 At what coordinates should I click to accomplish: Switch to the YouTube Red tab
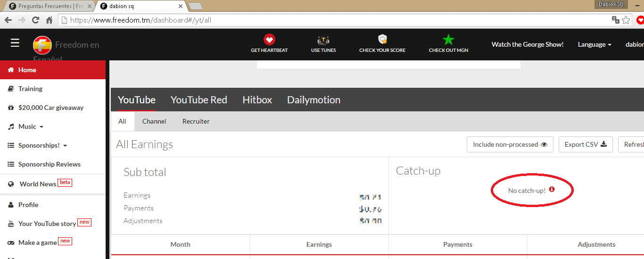pos(198,100)
